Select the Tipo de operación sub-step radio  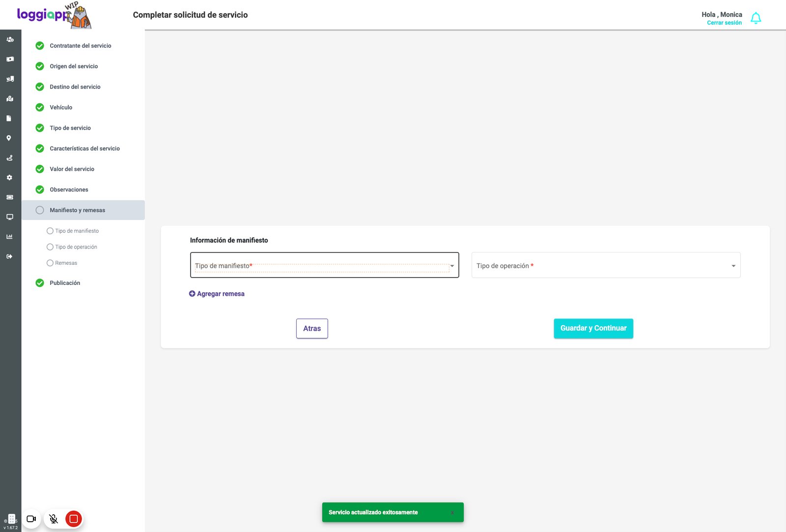(50, 247)
